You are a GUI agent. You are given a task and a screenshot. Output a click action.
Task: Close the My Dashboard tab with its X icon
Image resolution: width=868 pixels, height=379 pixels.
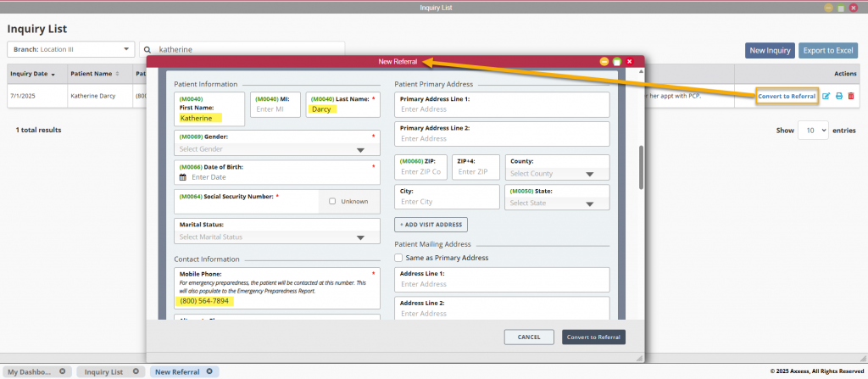64,371
